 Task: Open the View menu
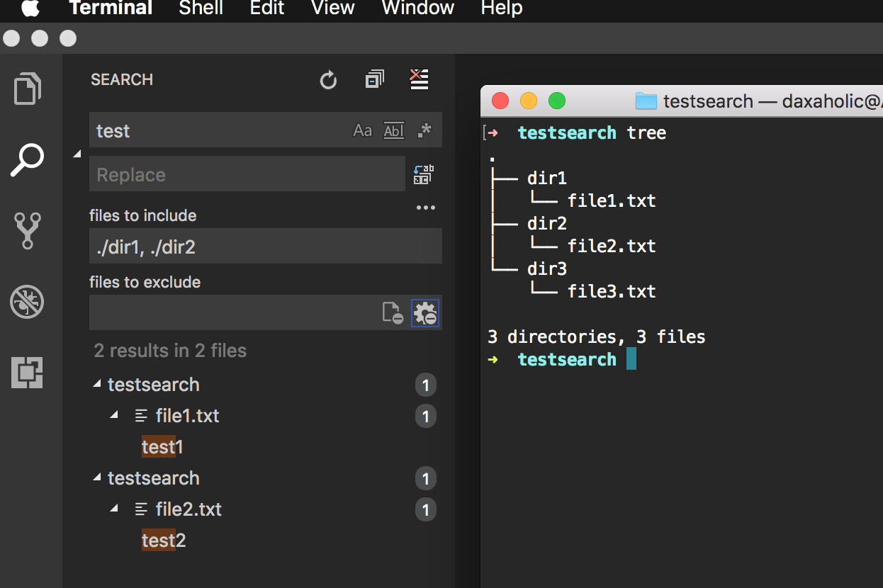(332, 9)
